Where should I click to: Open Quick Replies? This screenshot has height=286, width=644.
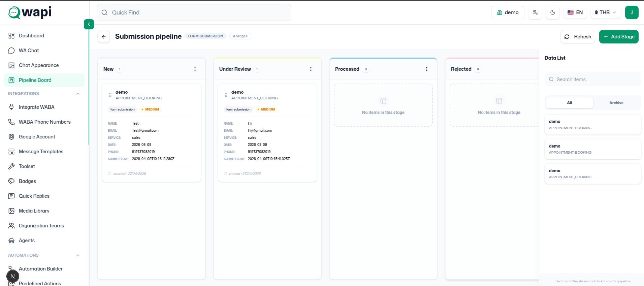[x=44, y=196]
